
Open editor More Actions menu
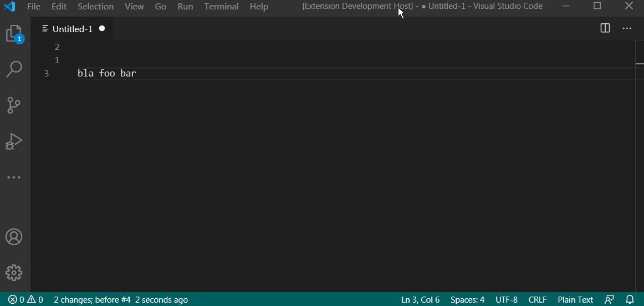[x=627, y=28]
